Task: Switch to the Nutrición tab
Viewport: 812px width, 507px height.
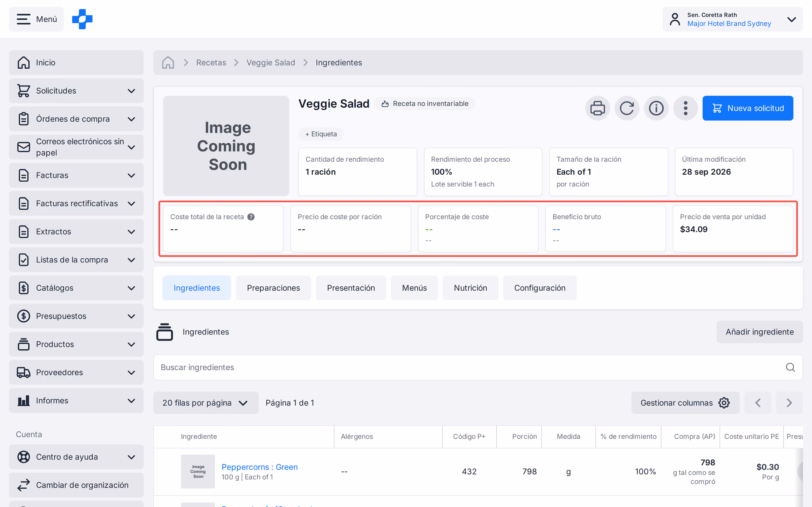Action: (470, 288)
